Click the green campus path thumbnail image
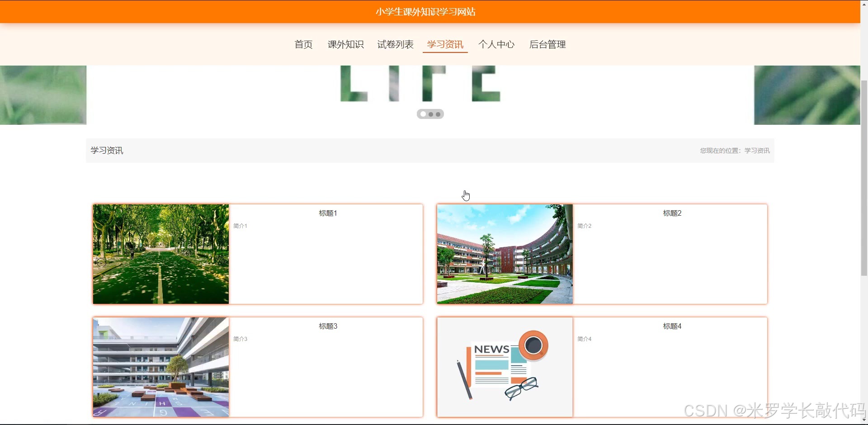Screen dimensions: 868x425 coord(160,254)
